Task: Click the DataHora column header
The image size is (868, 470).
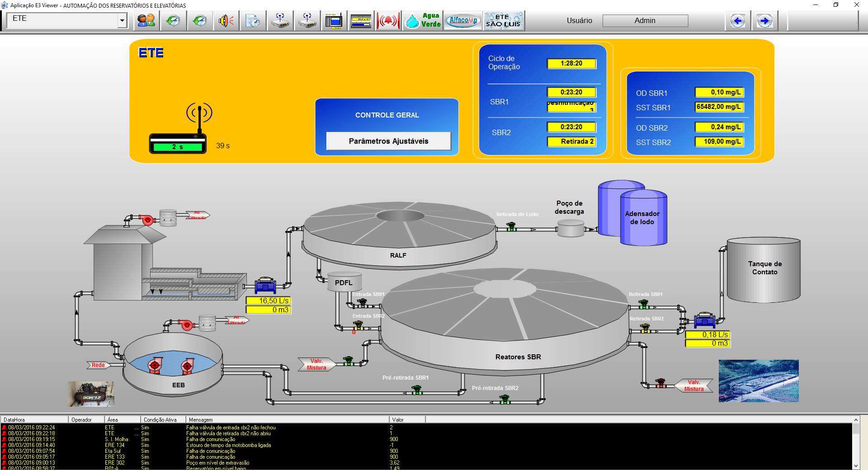Action: (x=34, y=420)
